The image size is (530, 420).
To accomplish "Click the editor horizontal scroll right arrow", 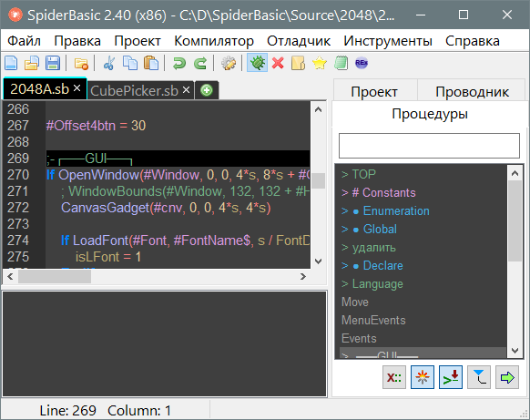I will 303,277.
